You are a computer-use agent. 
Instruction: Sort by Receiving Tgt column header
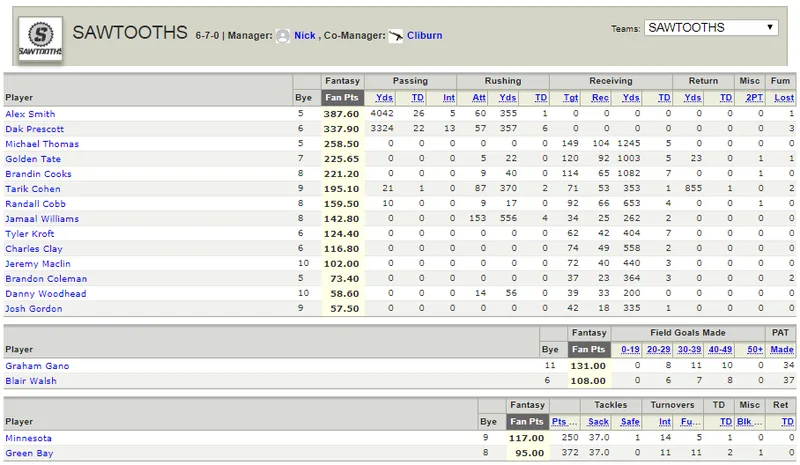pos(570,97)
